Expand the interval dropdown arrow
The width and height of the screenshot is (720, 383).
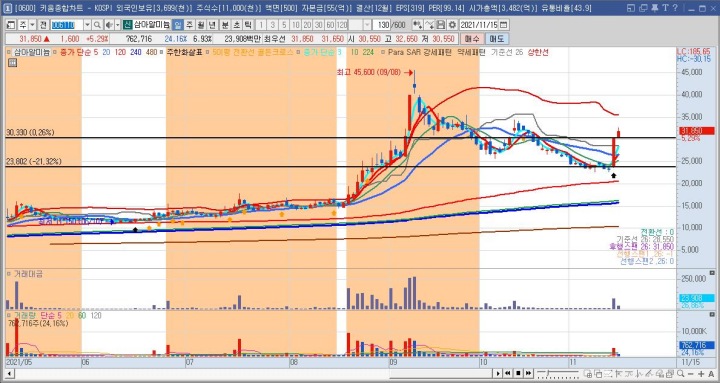pos(367,25)
